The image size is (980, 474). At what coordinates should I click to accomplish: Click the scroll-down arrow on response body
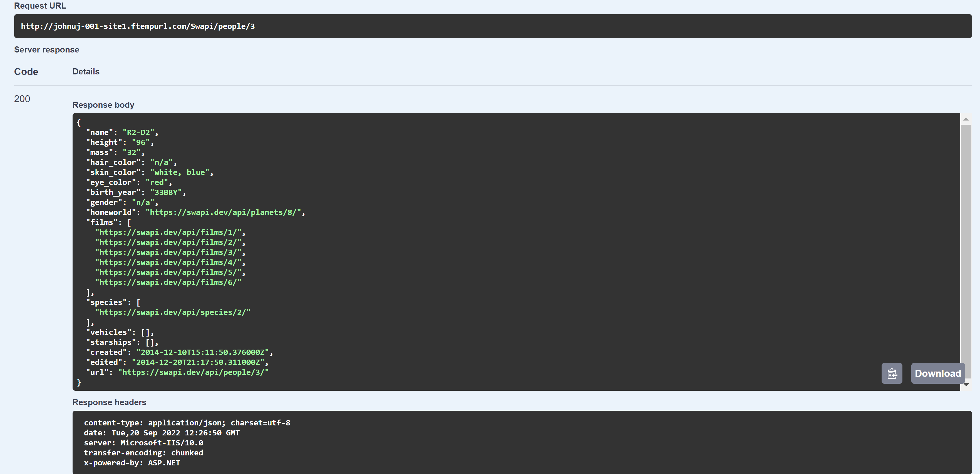[x=966, y=384]
